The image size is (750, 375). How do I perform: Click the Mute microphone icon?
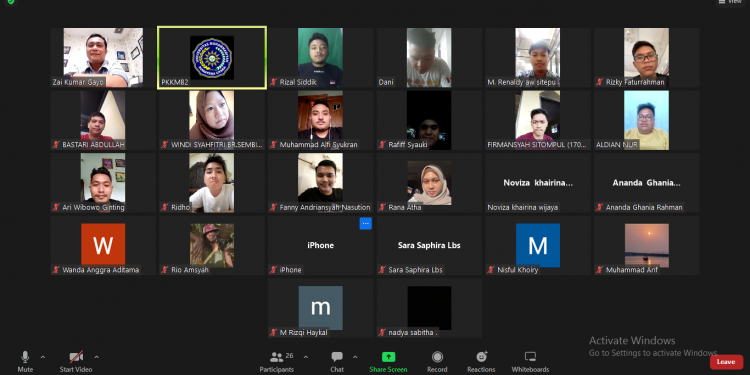(x=25, y=357)
